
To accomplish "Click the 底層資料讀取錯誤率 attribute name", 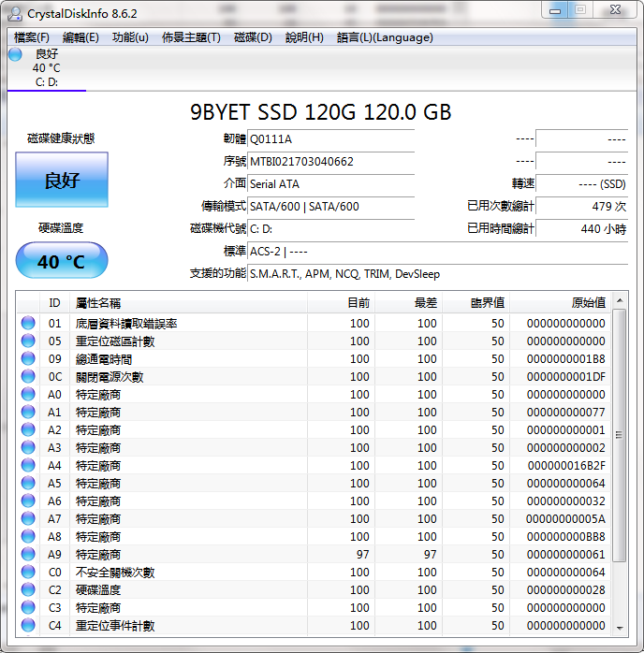I will (x=126, y=324).
